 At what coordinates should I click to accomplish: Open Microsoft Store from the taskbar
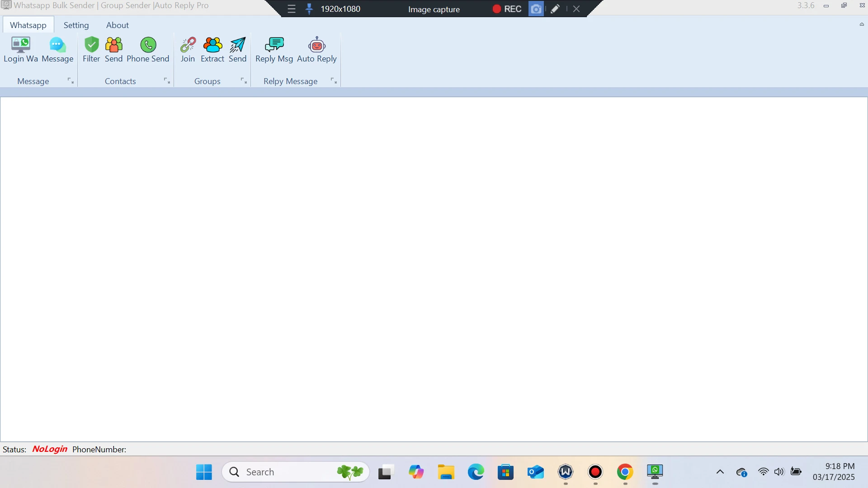point(505,472)
